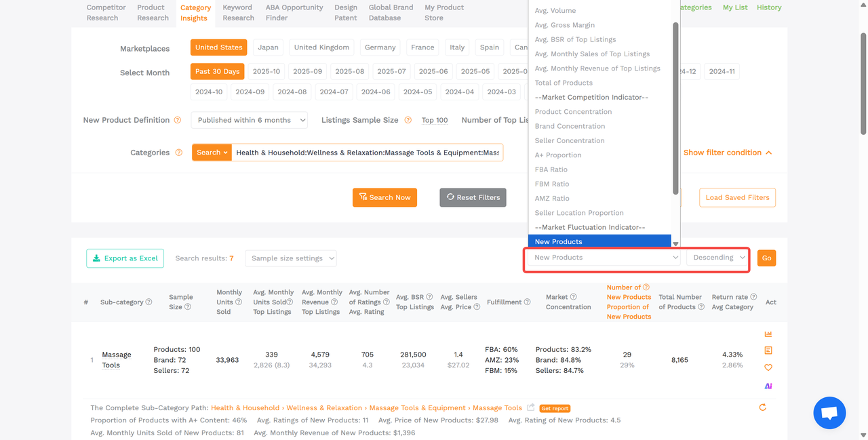
Task: Open the detailed report icon in Act column
Action: click(x=768, y=351)
